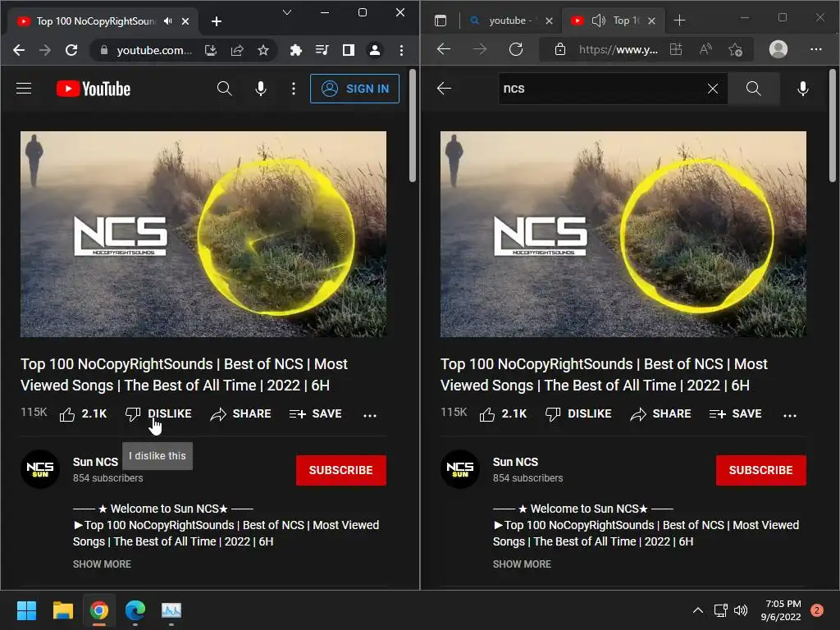Screen dimensions: 840x630
Task: Open new tab in Edge
Action: 679,21
